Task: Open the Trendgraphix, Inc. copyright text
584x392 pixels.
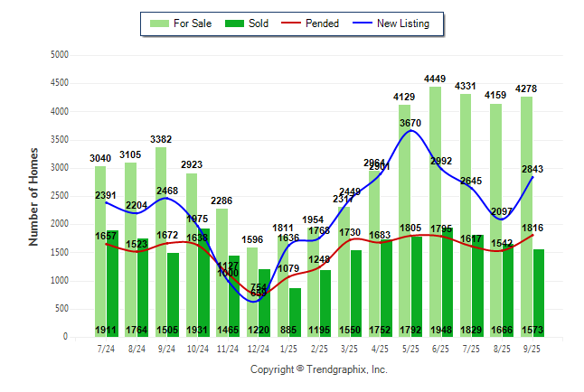Action: (318, 369)
